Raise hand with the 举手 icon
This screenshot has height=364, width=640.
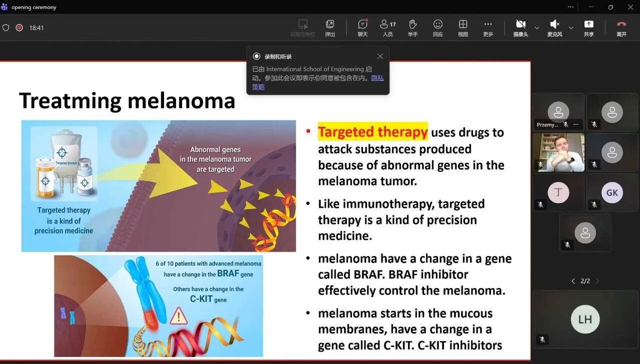tap(412, 27)
